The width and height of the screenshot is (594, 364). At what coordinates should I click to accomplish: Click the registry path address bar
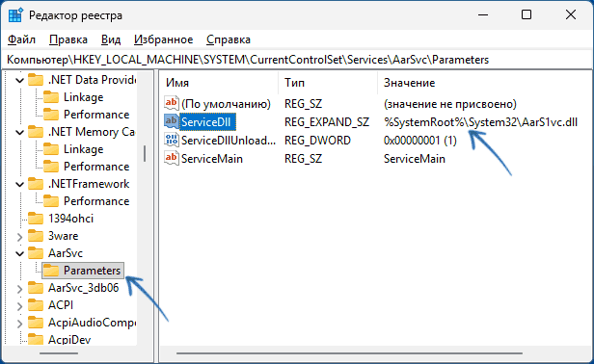(297, 60)
